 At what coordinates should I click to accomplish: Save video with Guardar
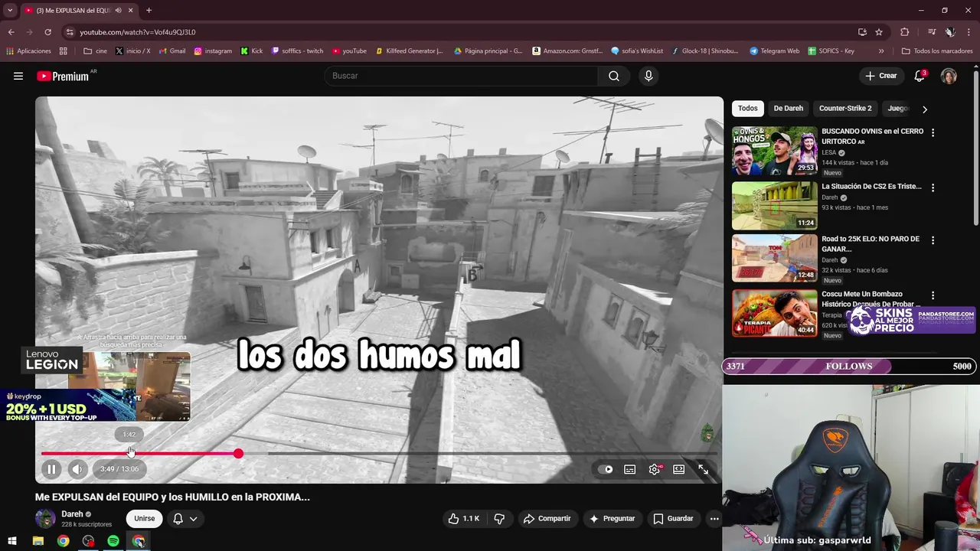673,519
